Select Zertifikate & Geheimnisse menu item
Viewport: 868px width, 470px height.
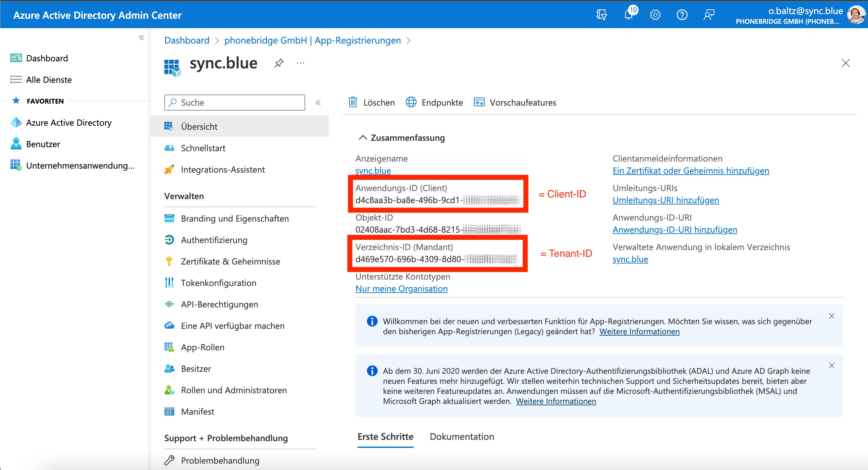pyautogui.click(x=230, y=261)
